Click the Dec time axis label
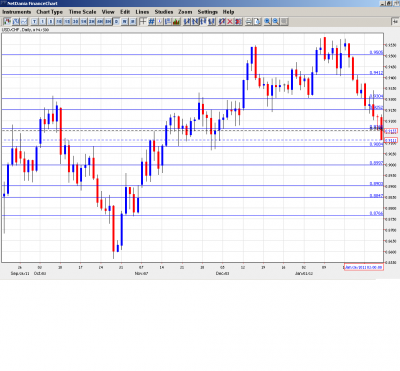The height and width of the screenshot is (371, 400). click(x=222, y=273)
